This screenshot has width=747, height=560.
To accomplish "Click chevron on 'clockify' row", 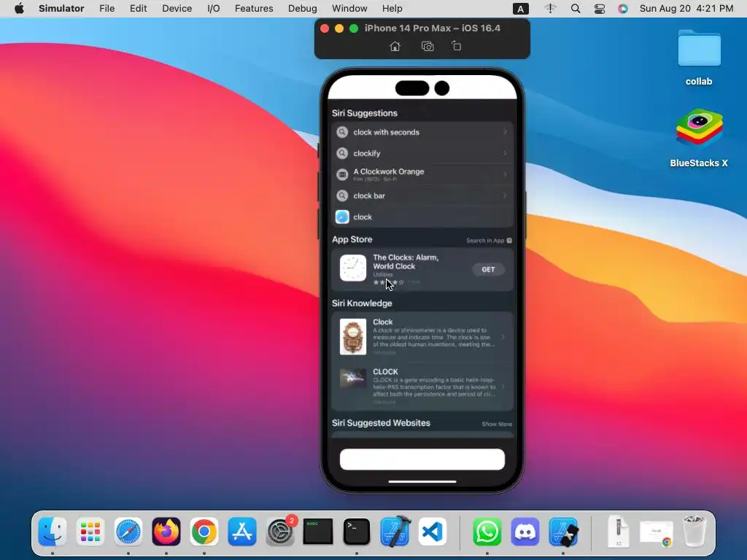I will coord(505,153).
